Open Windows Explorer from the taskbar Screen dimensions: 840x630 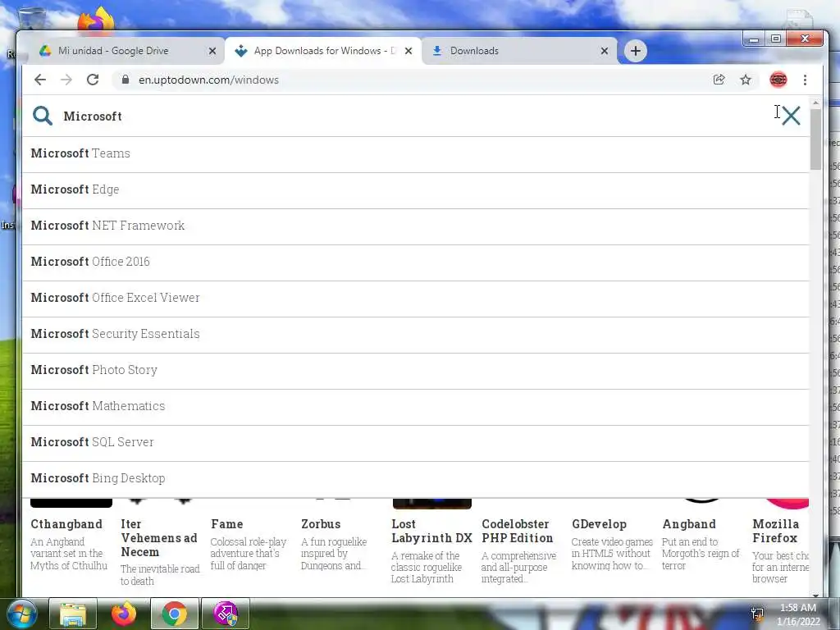73,614
